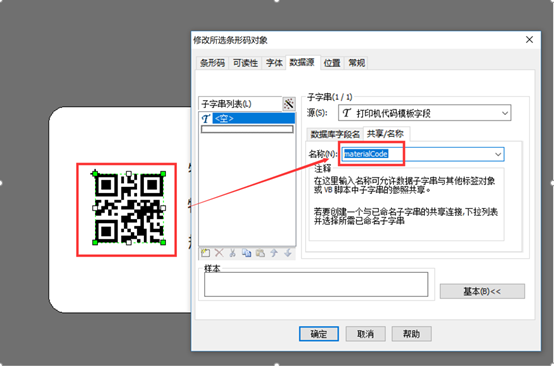Collapse options with 基本(B)<< button
This screenshot has height=366, width=554.
(482, 291)
